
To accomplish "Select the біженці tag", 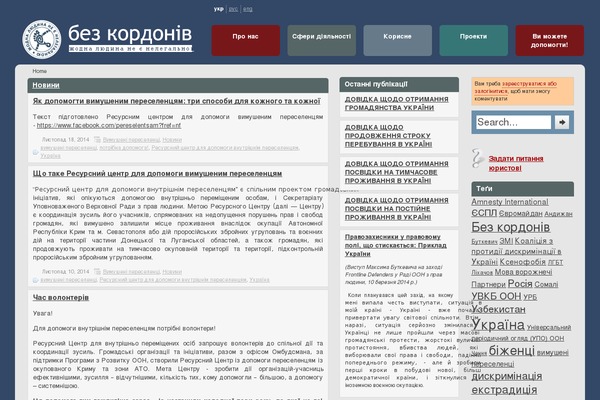I will 512,350.
